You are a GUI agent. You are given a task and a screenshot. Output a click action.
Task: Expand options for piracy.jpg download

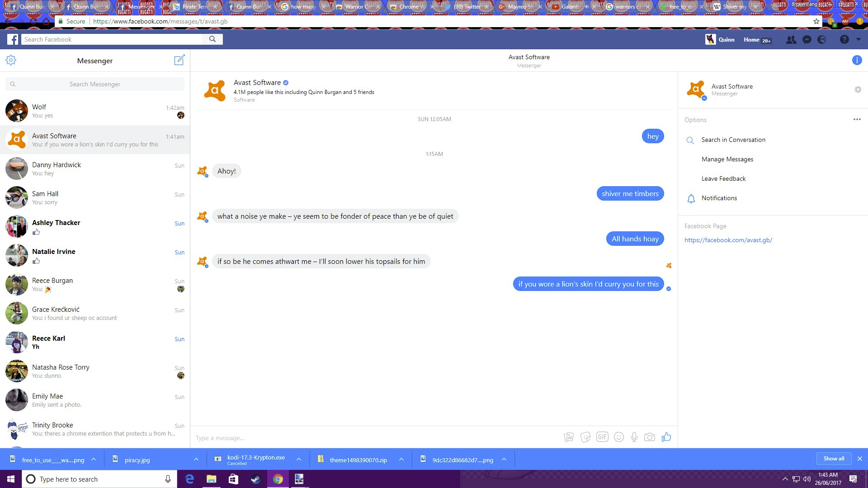tap(196, 459)
